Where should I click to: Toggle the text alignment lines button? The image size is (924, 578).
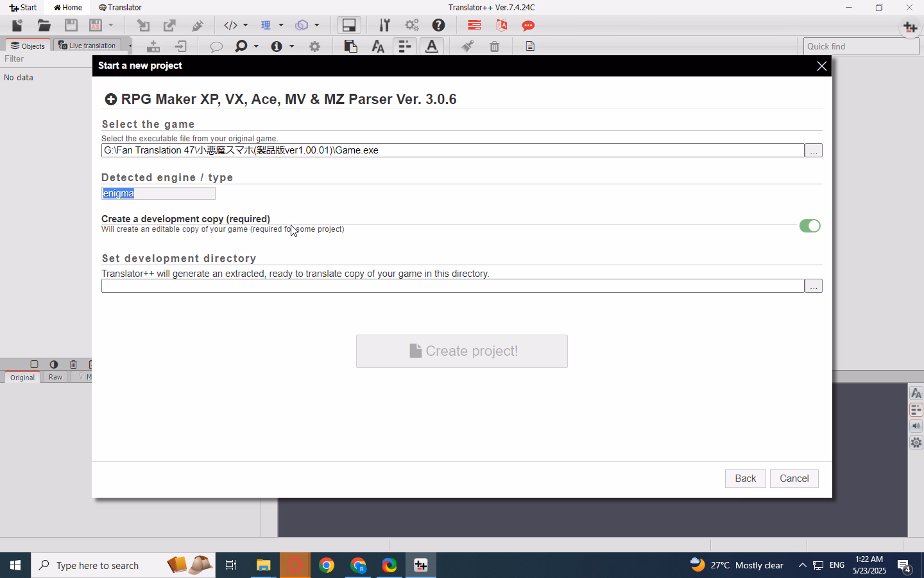tap(404, 46)
